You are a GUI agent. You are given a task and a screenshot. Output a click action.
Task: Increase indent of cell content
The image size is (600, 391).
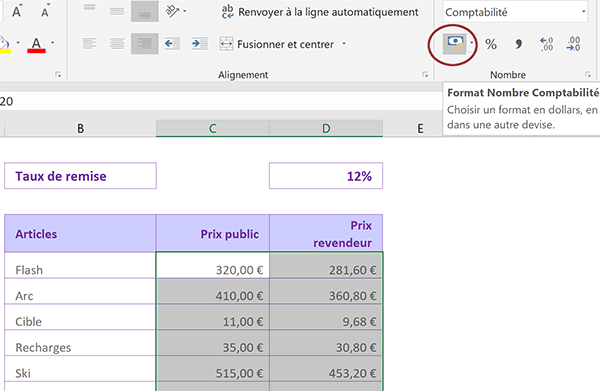(x=200, y=44)
